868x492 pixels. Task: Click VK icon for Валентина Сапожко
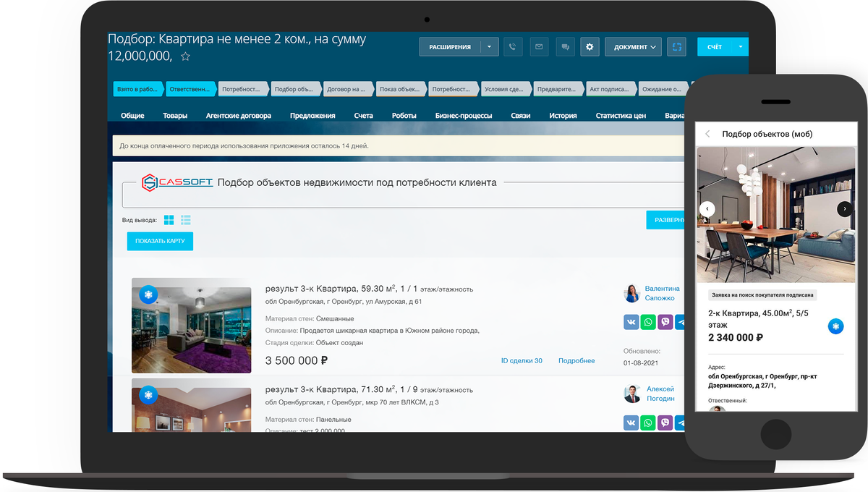pos(631,322)
